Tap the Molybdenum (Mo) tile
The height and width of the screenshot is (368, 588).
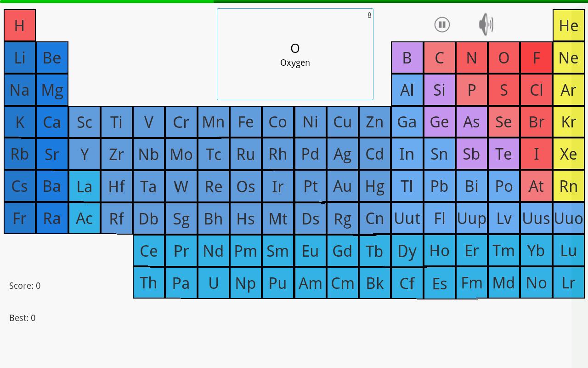[181, 154]
